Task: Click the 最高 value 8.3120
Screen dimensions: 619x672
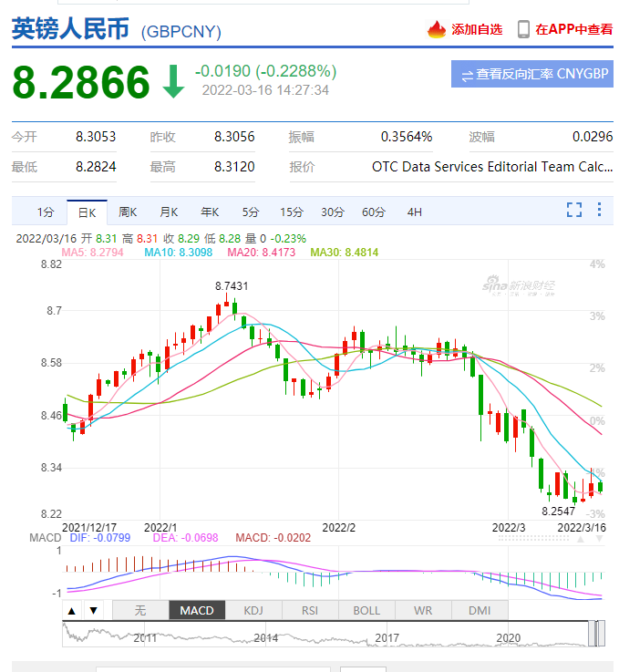Action: point(235,167)
